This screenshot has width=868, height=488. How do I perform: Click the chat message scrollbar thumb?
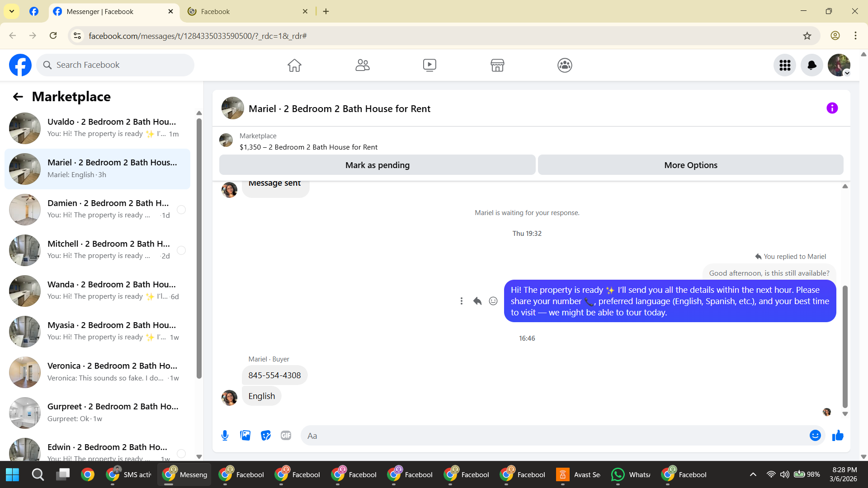tap(845, 346)
